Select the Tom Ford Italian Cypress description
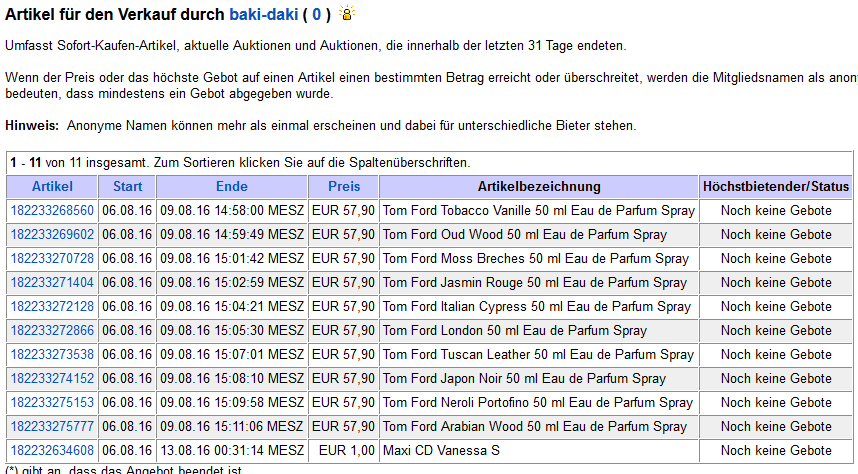The image size is (858, 474). [x=537, y=307]
